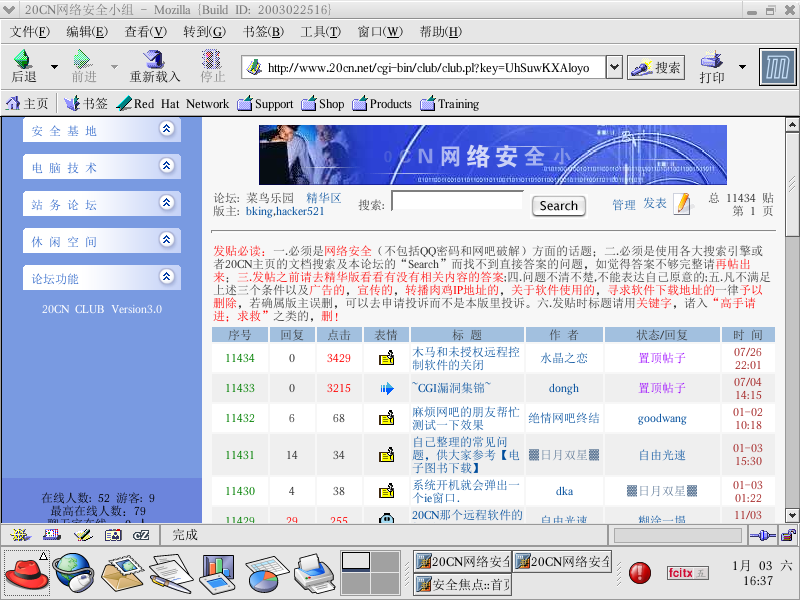Open the 转到(G) menu
The height and width of the screenshot is (600, 800).
pyautogui.click(x=205, y=32)
